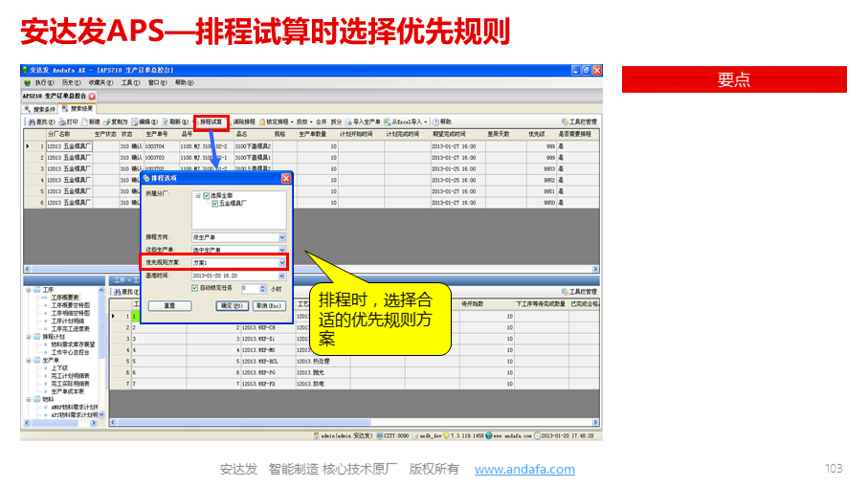Click the green icon left of 执行 menu

coord(28,83)
